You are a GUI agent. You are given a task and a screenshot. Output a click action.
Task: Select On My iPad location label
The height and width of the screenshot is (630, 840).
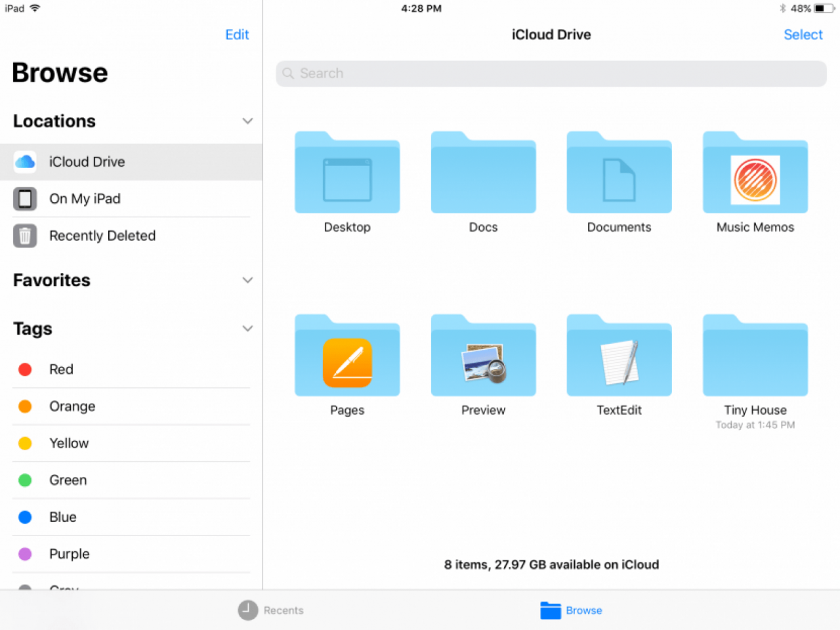85,199
